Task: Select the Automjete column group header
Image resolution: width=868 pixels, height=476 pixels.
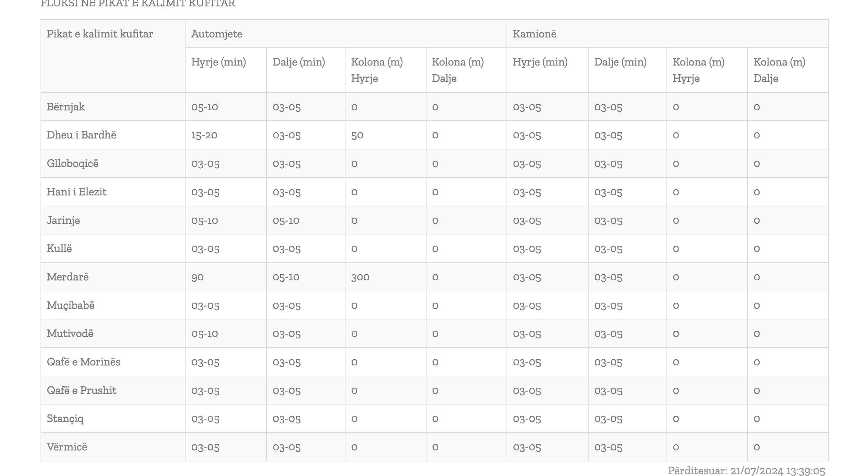Action: (217, 34)
